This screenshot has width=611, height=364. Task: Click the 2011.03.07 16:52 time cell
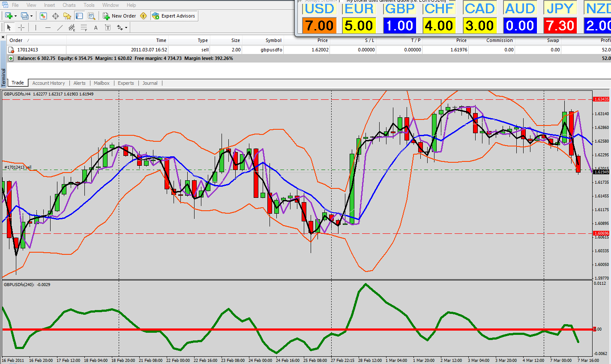(x=149, y=50)
